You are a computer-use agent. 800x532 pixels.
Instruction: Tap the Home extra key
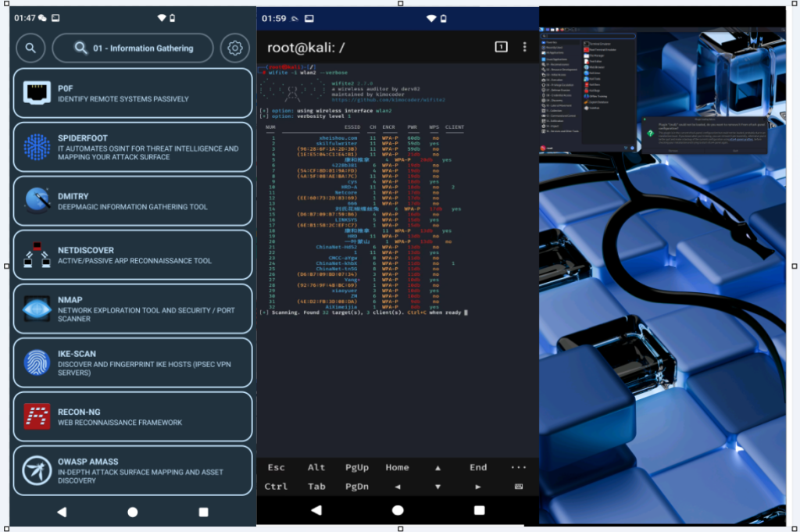[397, 467]
